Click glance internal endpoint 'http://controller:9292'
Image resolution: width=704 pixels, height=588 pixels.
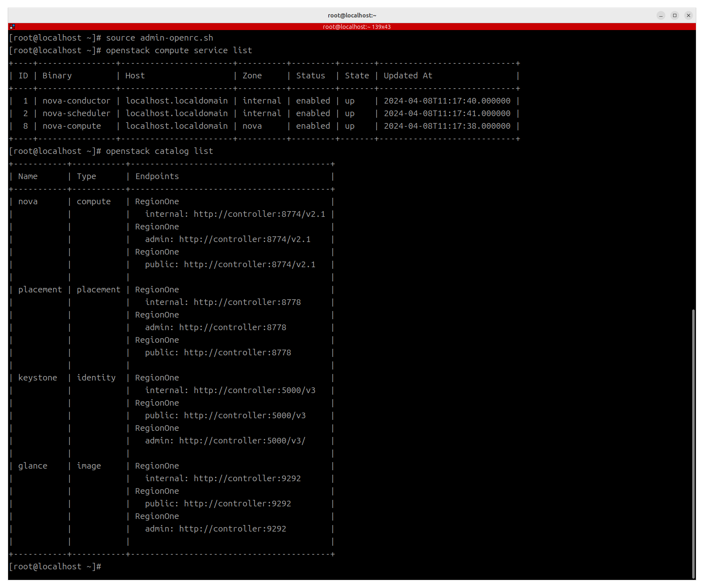(247, 478)
